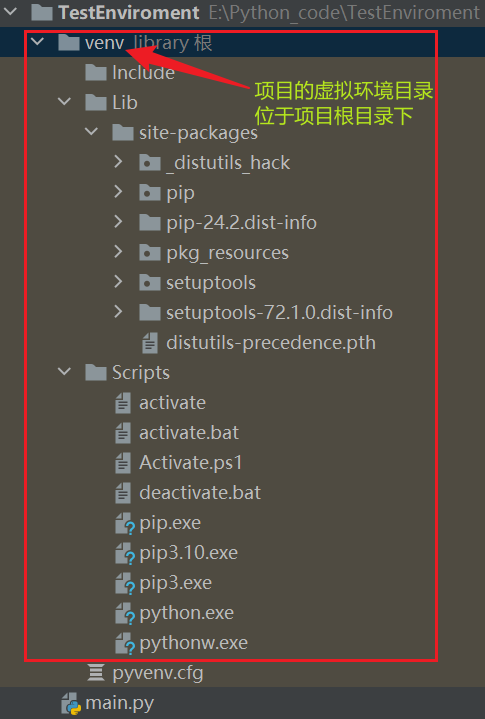Collapse the Scripts folder
Image resolution: width=485 pixels, height=719 pixels.
coord(64,372)
